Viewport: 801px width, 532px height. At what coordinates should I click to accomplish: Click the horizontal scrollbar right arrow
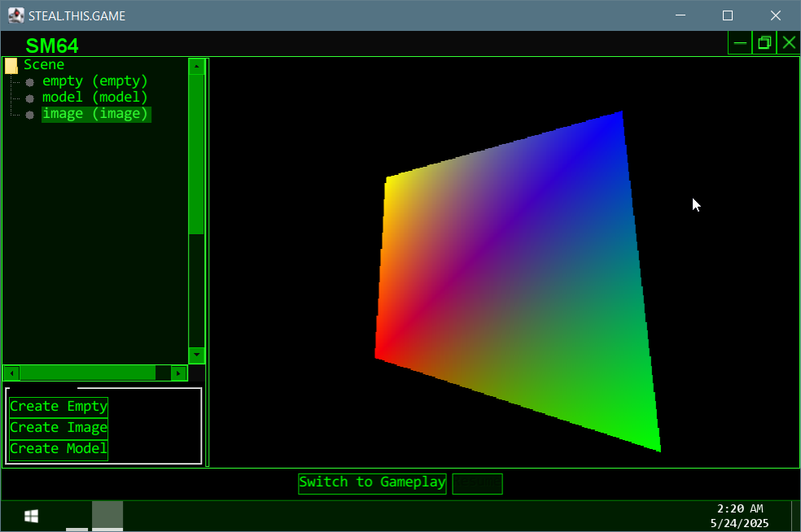coord(179,373)
